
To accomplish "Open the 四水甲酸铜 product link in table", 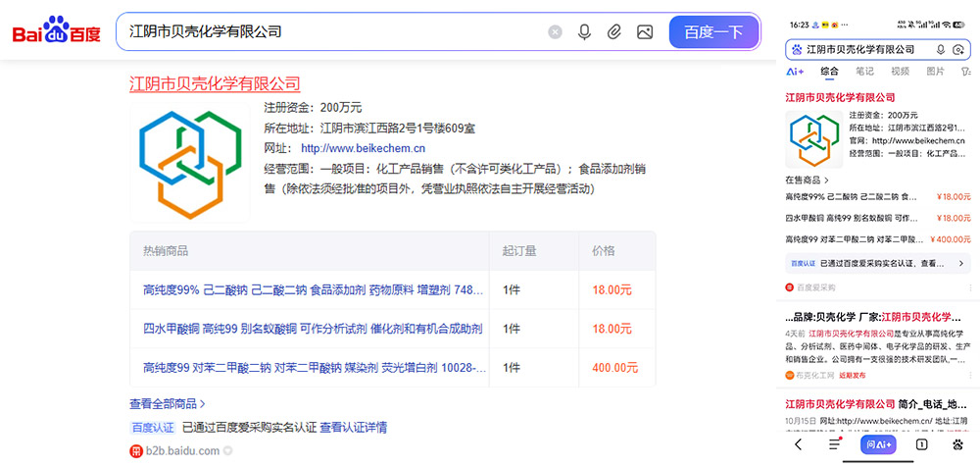I will pyautogui.click(x=313, y=329).
